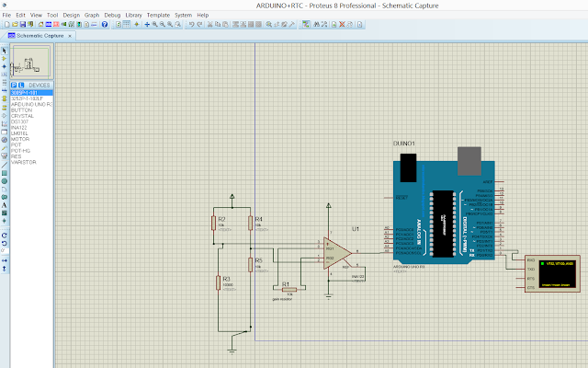Viewport: 588px width, 368px height.
Task: Choose Selection Mode arrow tool
Action: coord(5,51)
